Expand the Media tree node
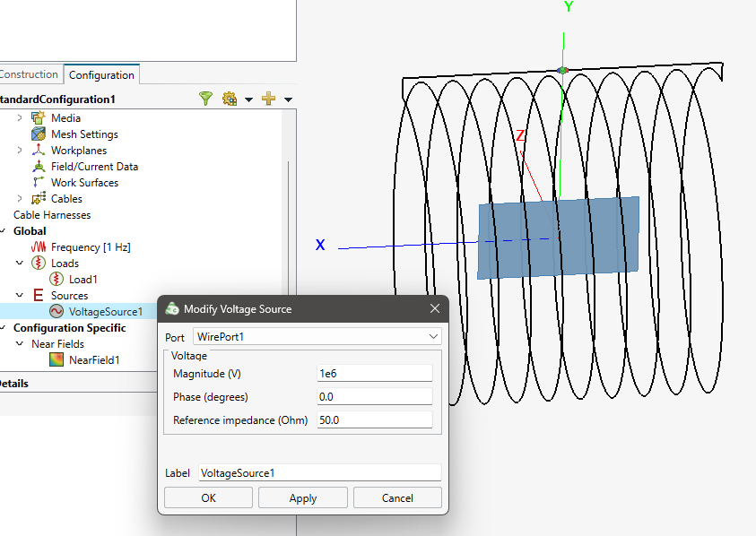Viewport: 756px width, 536px height. click(20, 117)
